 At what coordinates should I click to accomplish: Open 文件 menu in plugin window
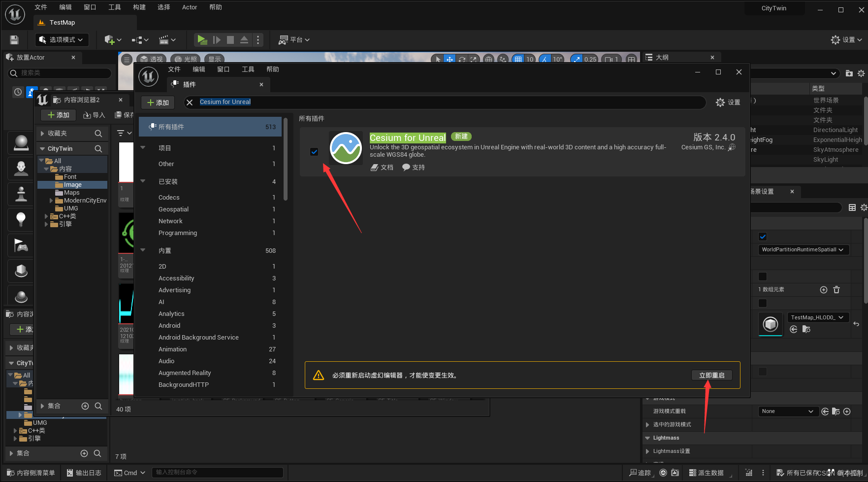pos(174,69)
